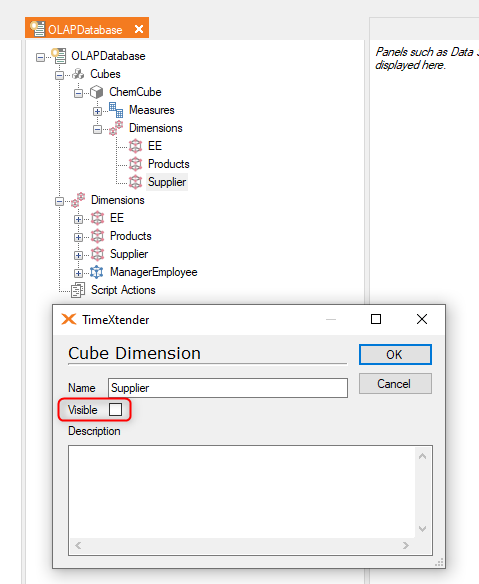Collapse the Cubes node
This screenshot has height=584, width=479.
coord(59,75)
